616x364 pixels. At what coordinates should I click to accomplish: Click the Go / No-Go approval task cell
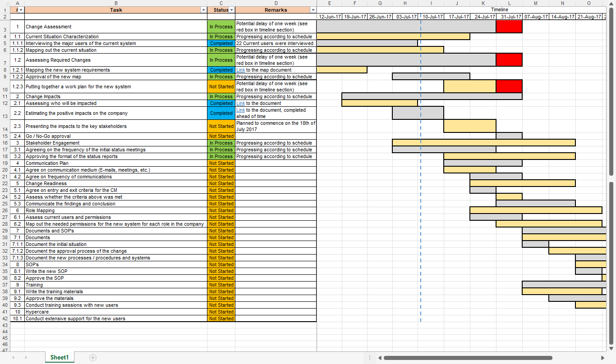click(x=116, y=136)
